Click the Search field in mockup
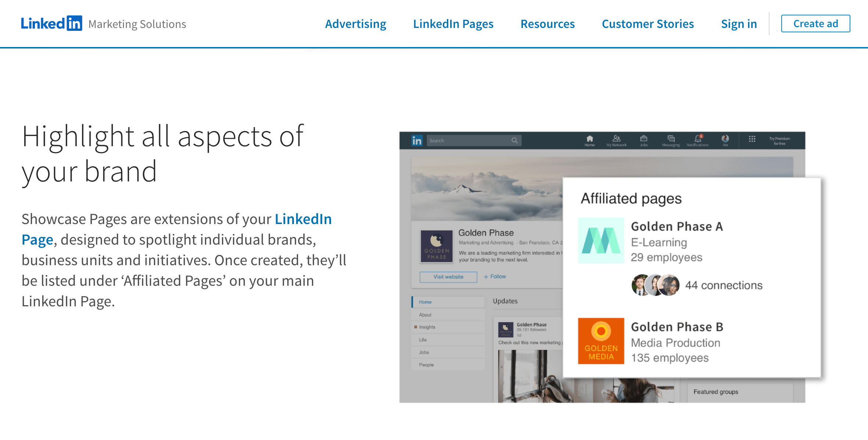The height and width of the screenshot is (440, 868). coord(469,140)
